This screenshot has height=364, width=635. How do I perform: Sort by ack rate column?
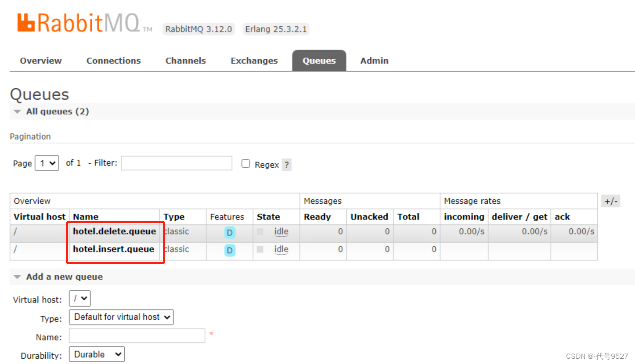[x=562, y=217]
